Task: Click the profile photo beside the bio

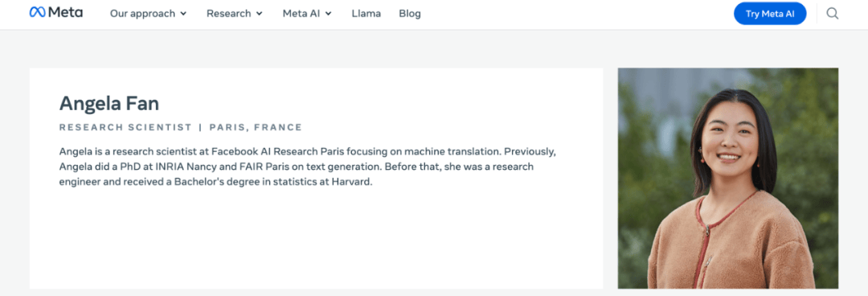Action: pyautogui.click(x=728, y=179)
